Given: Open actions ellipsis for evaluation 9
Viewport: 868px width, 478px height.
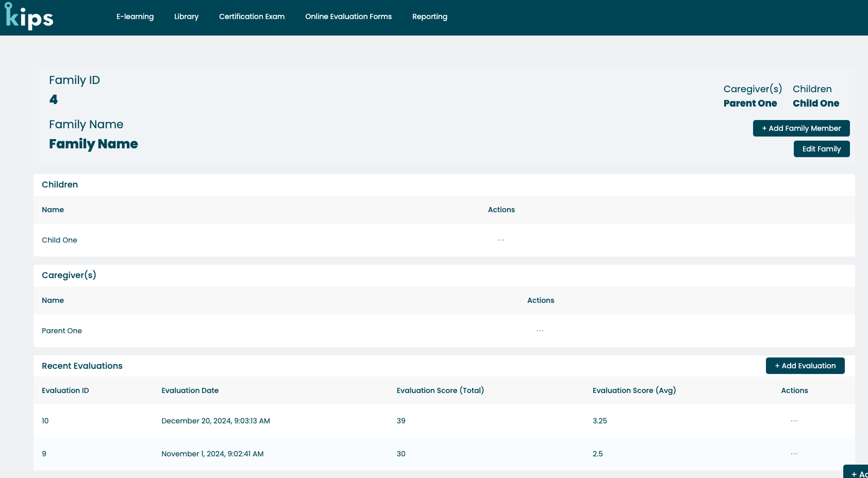Looking at the screenshot, I should coord(794,454).
